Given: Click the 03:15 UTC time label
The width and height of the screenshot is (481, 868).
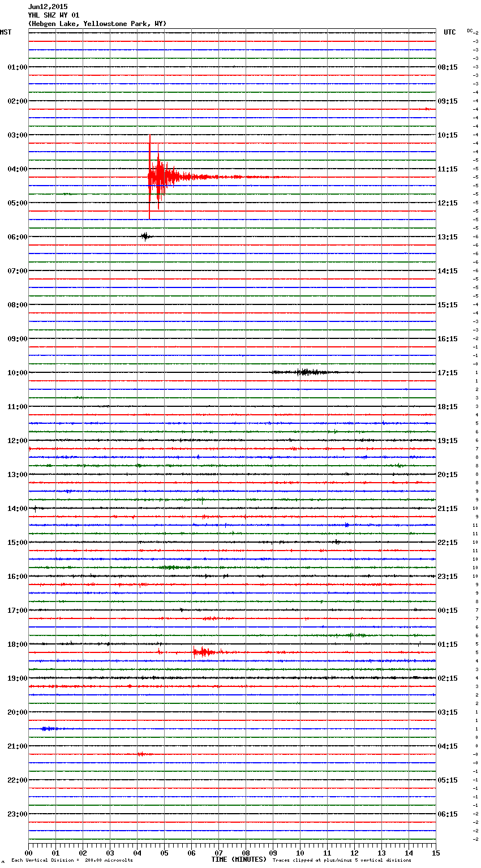Looking at the screenshot, I should click(x=448, y=712).
